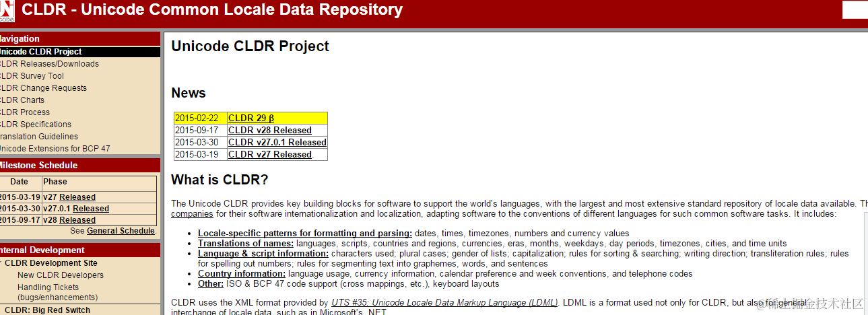Click the 2015-09-17 news date cell
Image resolution: width=868 pixels, height=315 pixels.
(x=201, y=131)
